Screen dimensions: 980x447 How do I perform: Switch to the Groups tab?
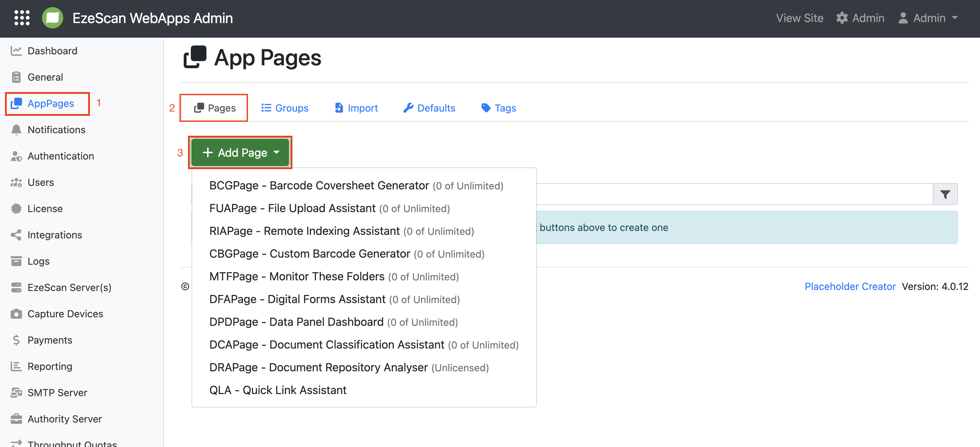(285, 108)
